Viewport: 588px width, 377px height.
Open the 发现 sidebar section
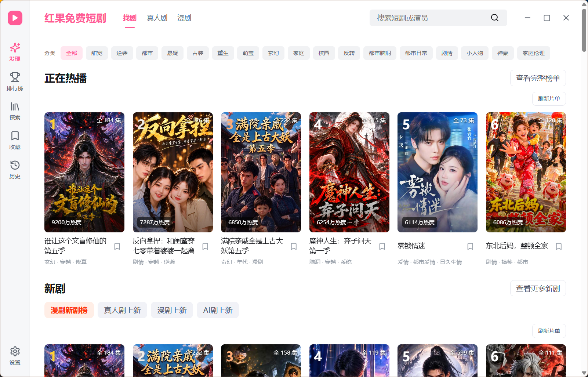coord(15,52)
